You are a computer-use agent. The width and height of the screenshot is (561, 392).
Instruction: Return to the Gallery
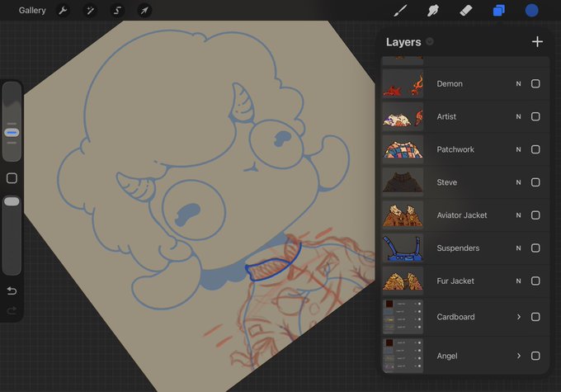click(32, 11)
